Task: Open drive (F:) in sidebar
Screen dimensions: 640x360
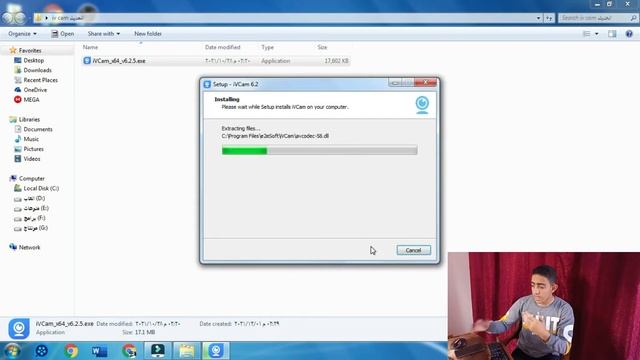Action: (x=34, y=218)
